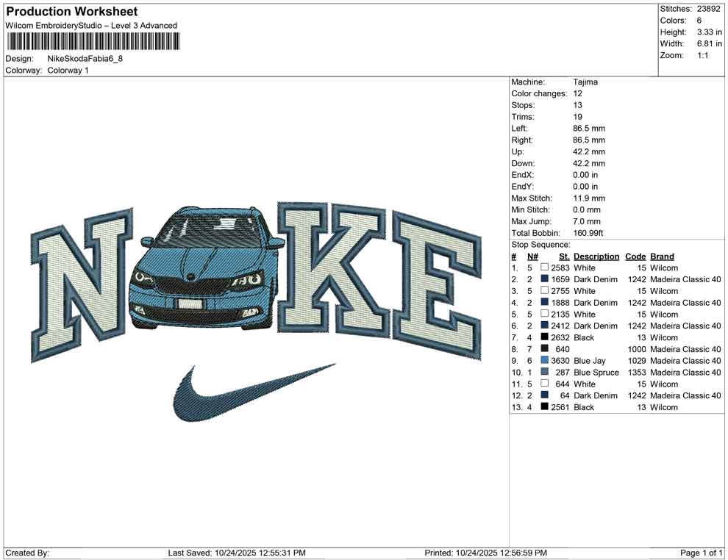Click the embroidered car in the design

206,268
